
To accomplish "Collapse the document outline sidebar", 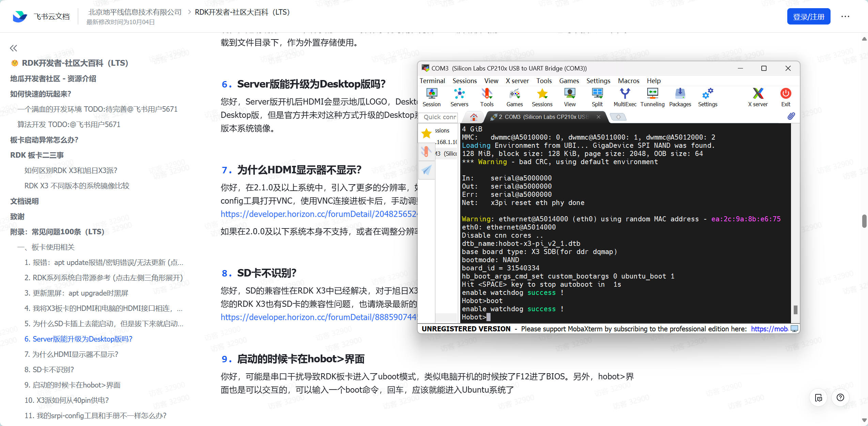I will [x=13, y=48].
